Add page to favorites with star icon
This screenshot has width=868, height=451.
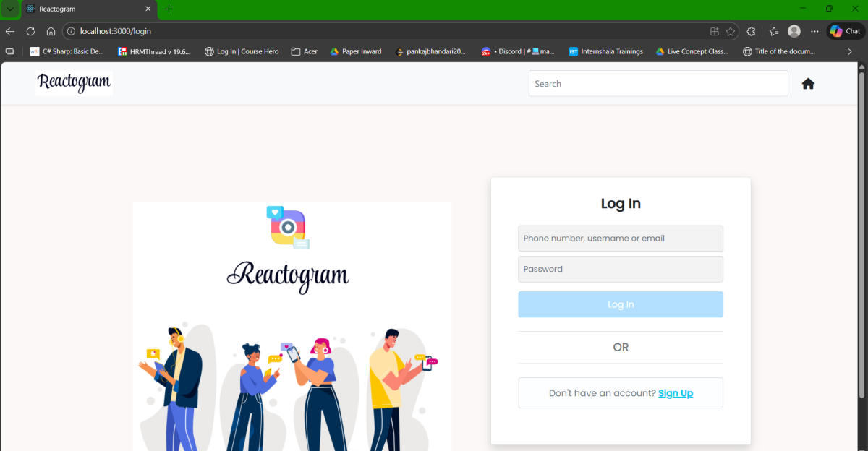click(731, 31)
